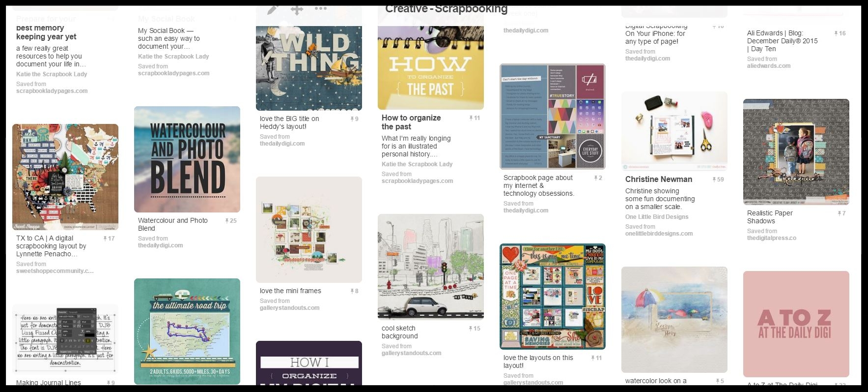Open the ultimate road trip pin image

(187, 332)
